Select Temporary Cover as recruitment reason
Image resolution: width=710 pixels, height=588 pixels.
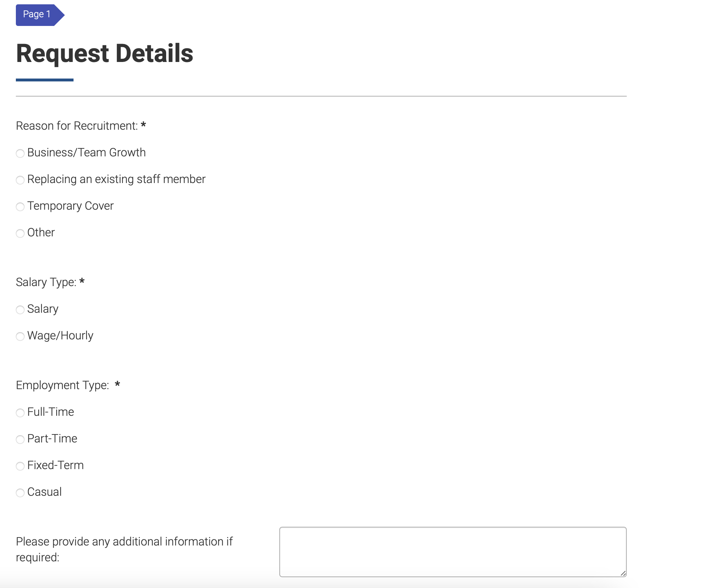(20, 207)
